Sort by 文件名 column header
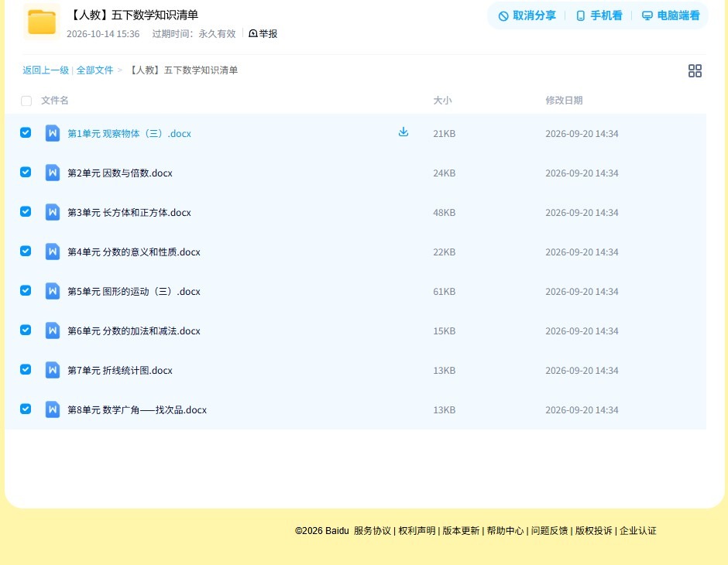728x565 pixels. [x=55, y=100]
